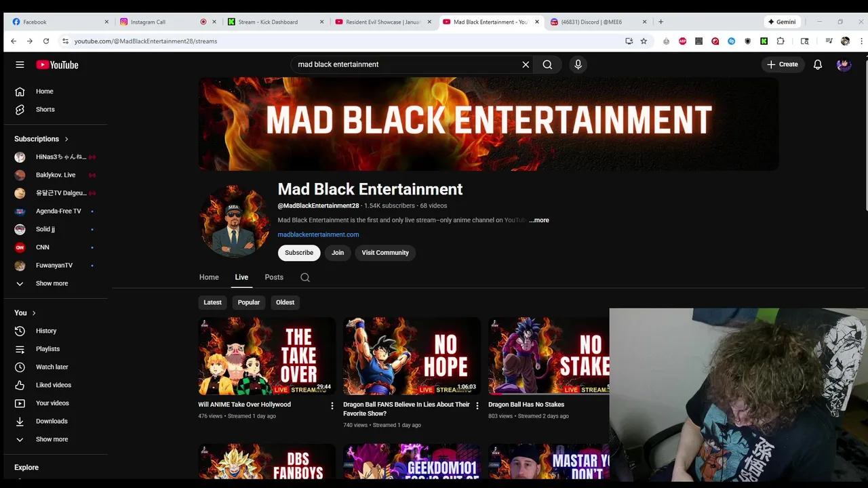Click the magnifier search button
This screenshot has width=868, height=488.
pos(547,64)
